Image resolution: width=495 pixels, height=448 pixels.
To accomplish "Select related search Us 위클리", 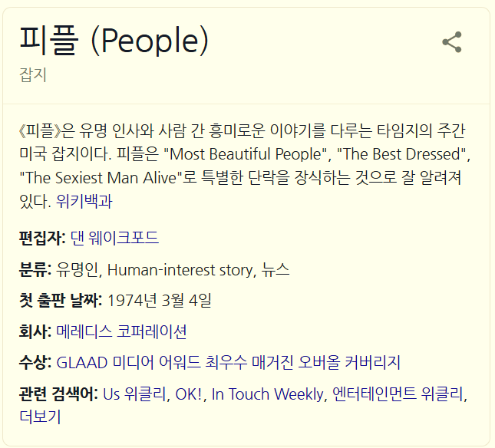I will tap(134, 394).
